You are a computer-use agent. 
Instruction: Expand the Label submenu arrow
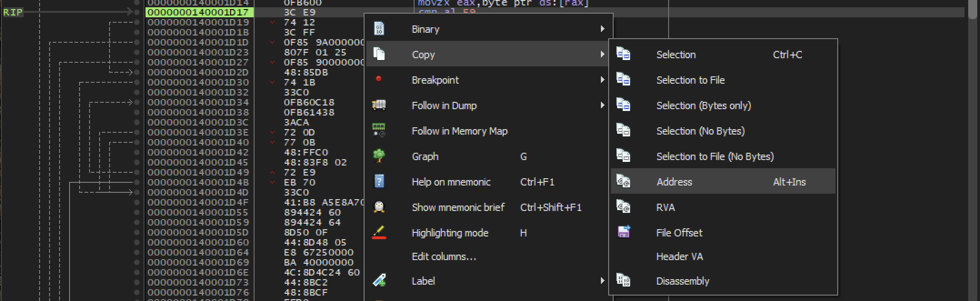603,281
